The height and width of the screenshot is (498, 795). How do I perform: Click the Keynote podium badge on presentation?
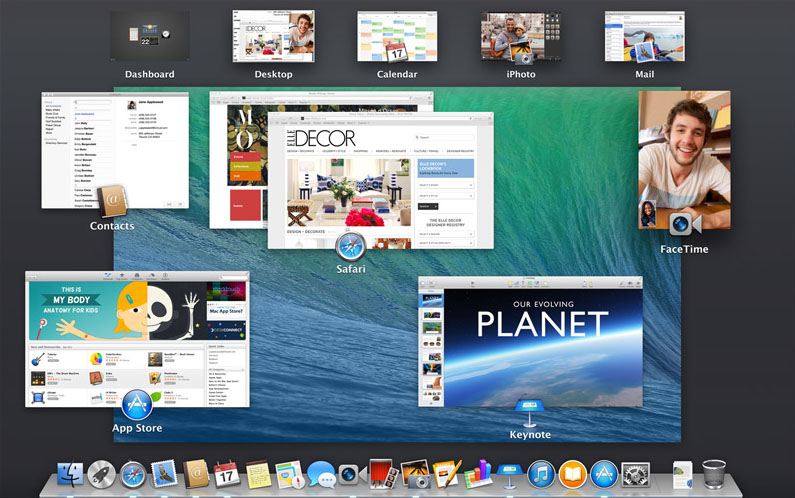tap(529, 413)
